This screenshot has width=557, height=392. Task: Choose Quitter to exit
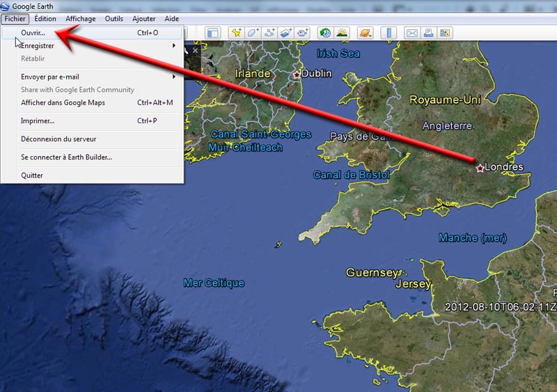point(92,175)
